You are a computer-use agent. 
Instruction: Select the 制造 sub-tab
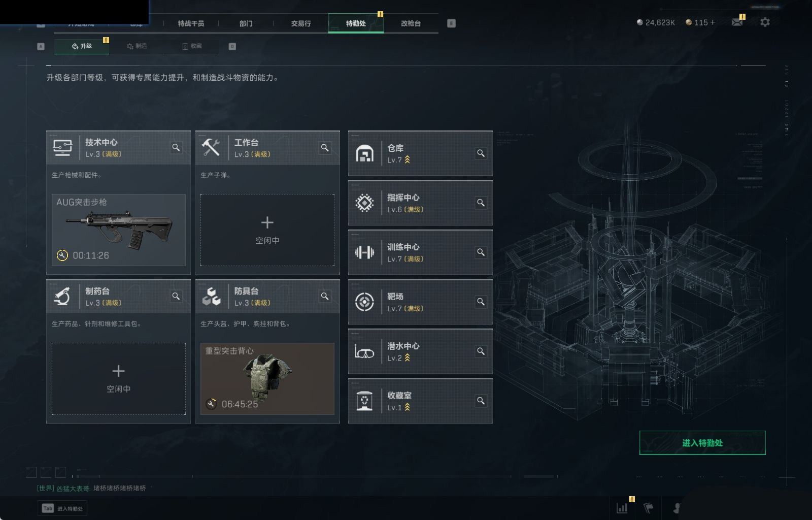[137, 46]
